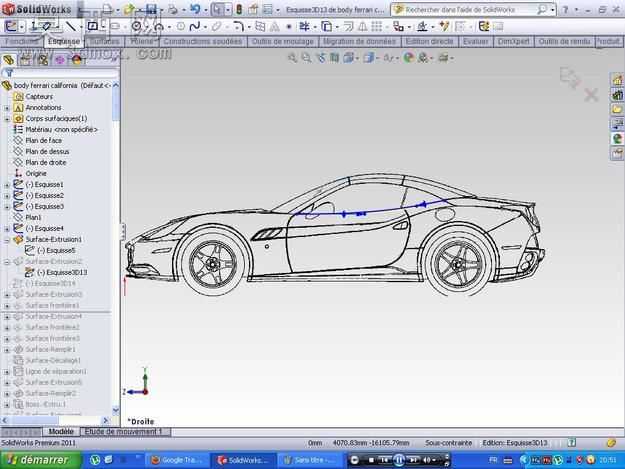This screenshot has height=469, width=625.
Task: Open the Etude de mouvement 1 tab
Action: click(125, 432)
